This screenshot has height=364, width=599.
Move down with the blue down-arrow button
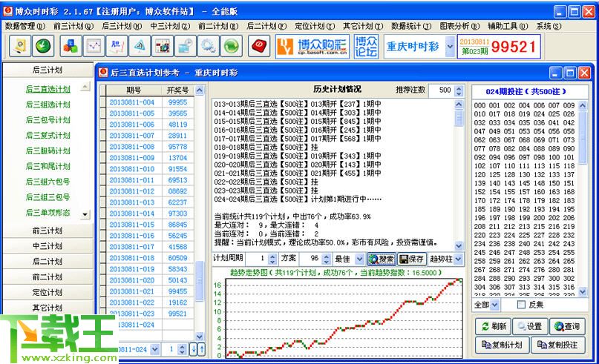tap(194, 348)
